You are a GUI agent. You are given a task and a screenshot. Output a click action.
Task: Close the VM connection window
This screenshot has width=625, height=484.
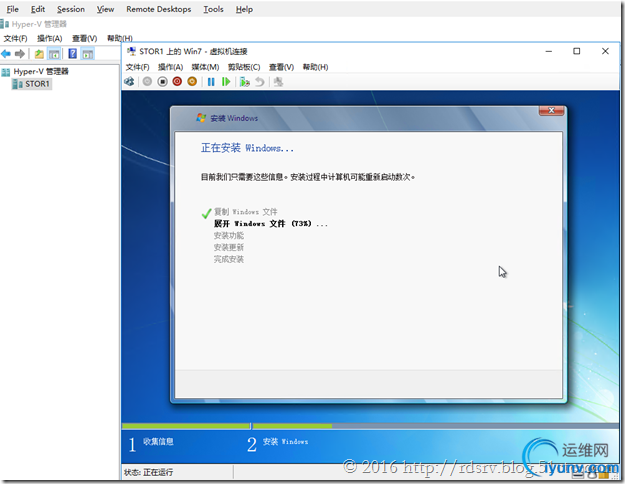click(x=605, y=51)
